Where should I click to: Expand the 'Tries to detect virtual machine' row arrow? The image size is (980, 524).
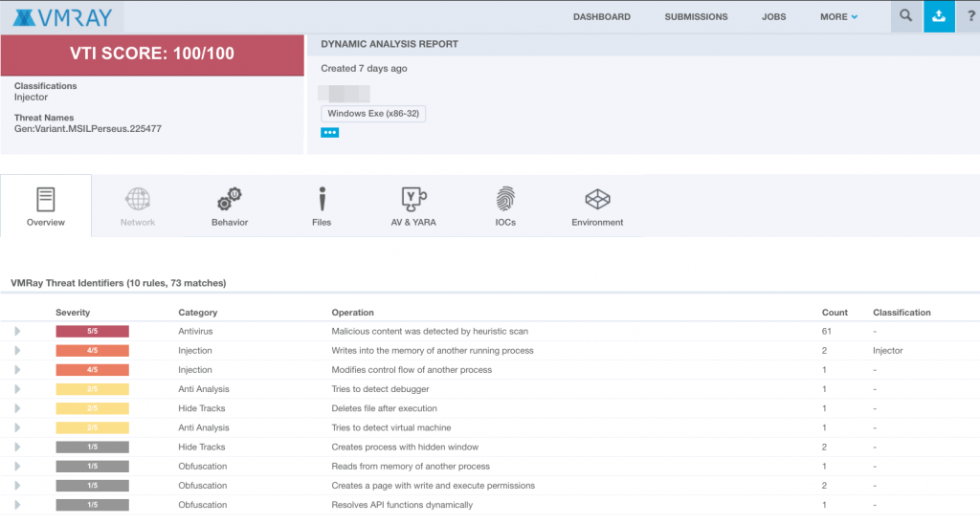[17, 427]
